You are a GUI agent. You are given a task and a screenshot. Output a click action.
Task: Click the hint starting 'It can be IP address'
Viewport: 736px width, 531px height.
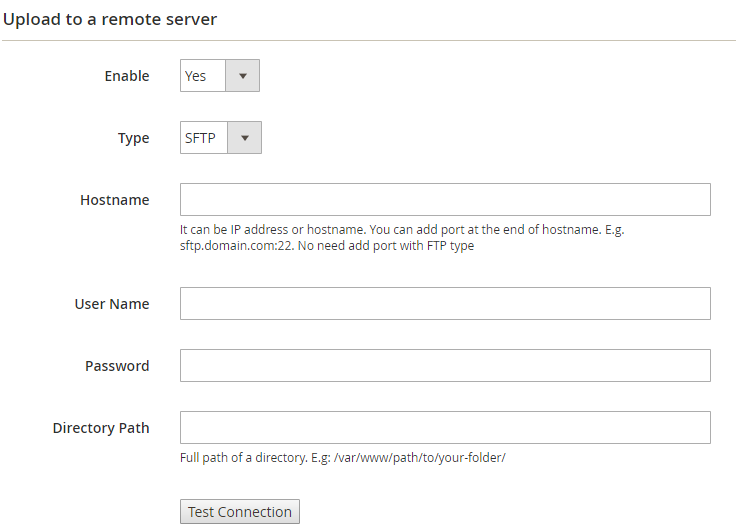[400, 229]
